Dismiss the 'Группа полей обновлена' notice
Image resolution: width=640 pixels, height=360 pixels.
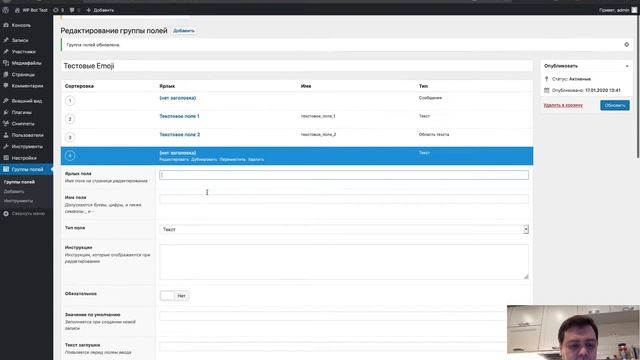coord(627,44)
